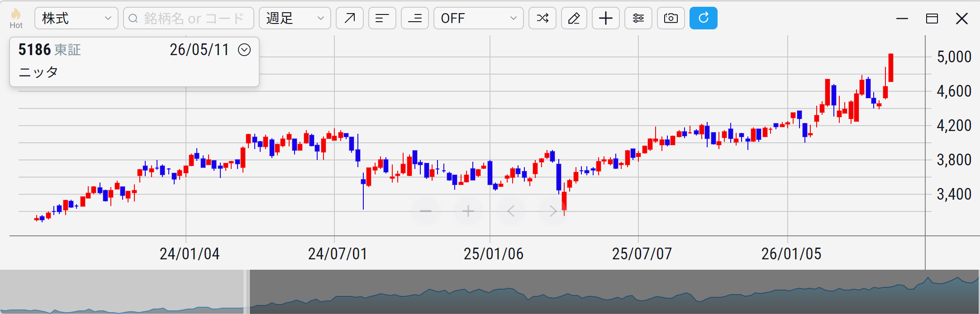Minimize the chart window
Screen dimensions: 980x314
coord(902,19)
